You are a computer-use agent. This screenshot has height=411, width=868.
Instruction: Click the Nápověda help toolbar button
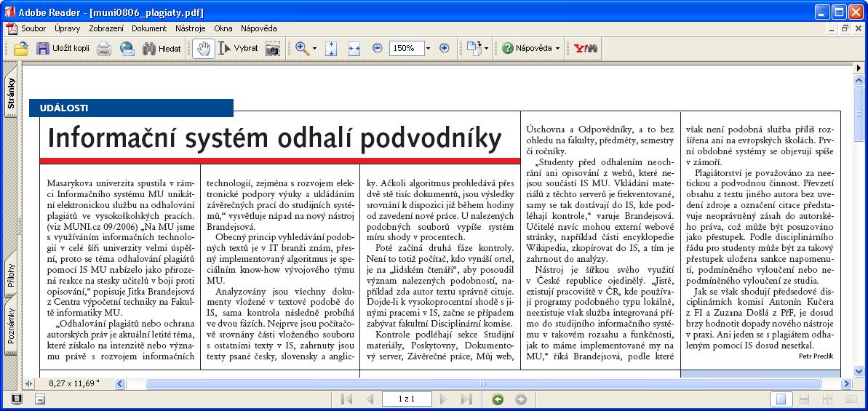(x=527, y=49)
